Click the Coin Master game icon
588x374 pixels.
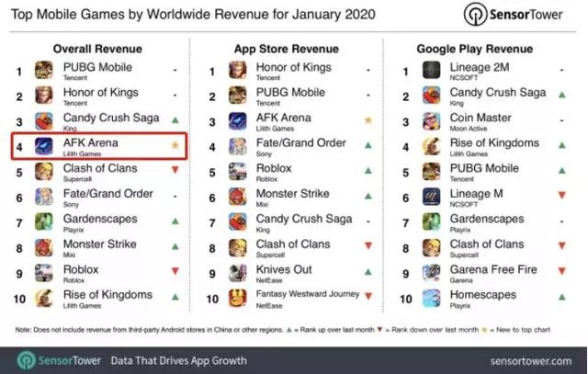click(x=431, y=121)
